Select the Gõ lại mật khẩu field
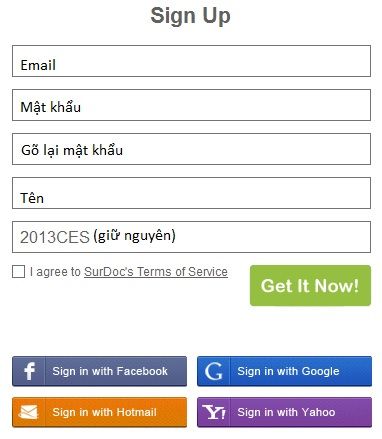Viewport: 382px width, 439px height. coord(191,149)
